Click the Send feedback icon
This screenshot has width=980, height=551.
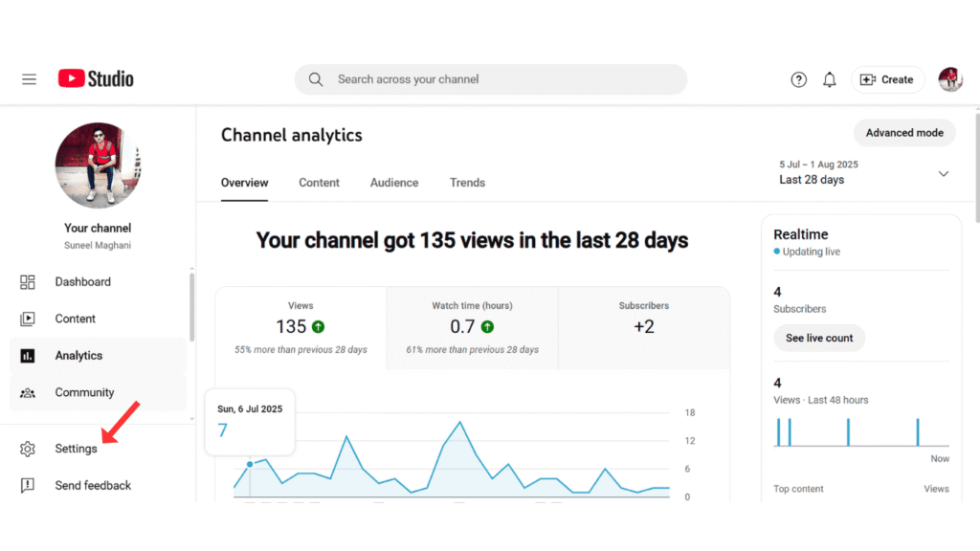click(x=28, y=485)
